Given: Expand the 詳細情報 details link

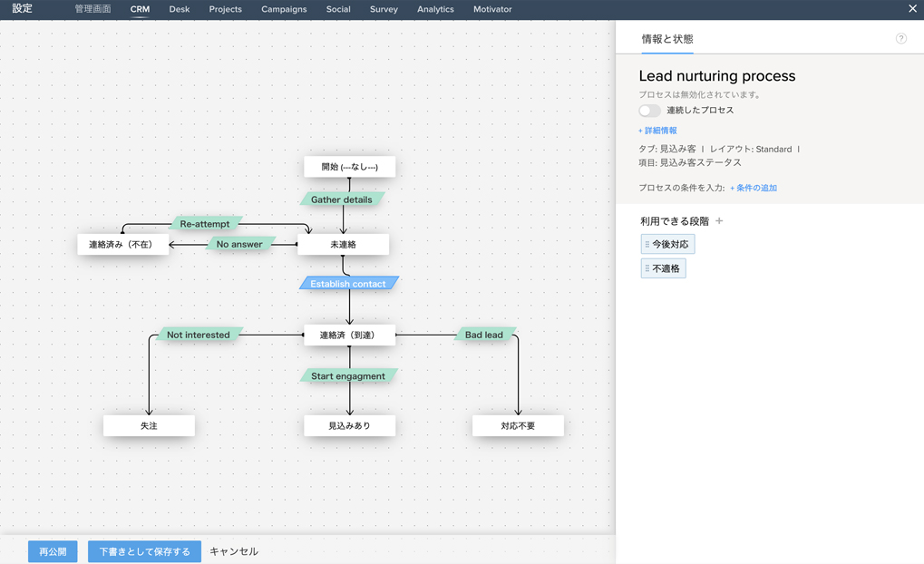Looking at the screenshot, I should tap(657, 131).
